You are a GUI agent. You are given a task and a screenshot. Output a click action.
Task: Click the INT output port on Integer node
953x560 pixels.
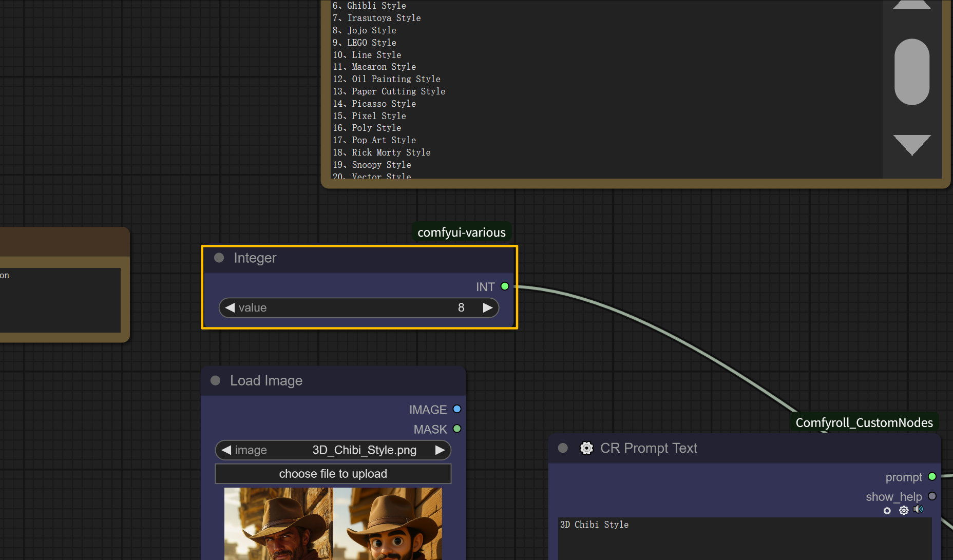click(505, 286)
